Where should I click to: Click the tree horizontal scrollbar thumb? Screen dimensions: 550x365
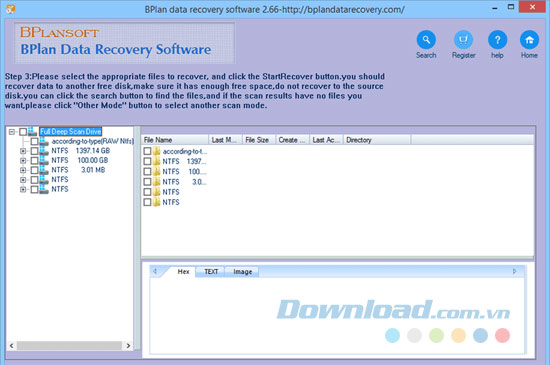69,346
